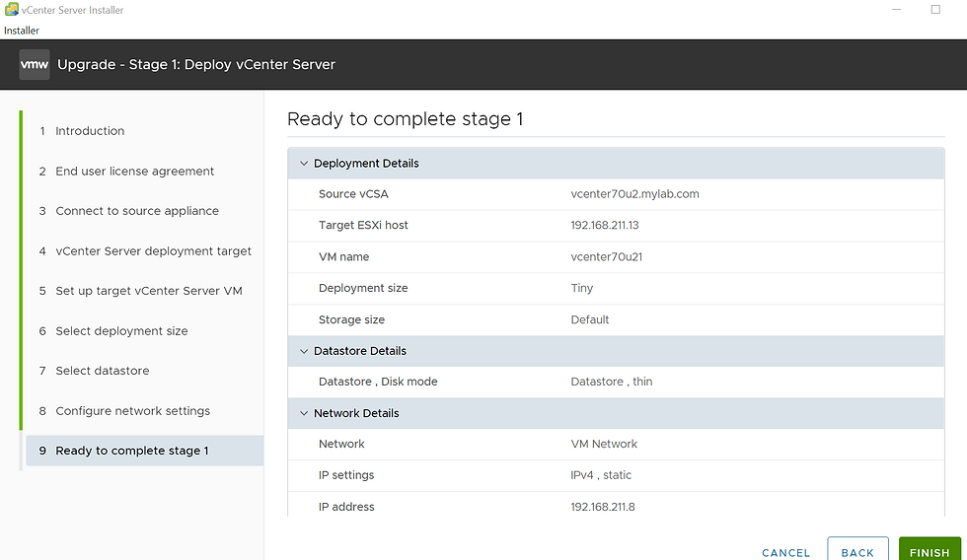Click the VM name value vcenter70u21

[606, 257]
